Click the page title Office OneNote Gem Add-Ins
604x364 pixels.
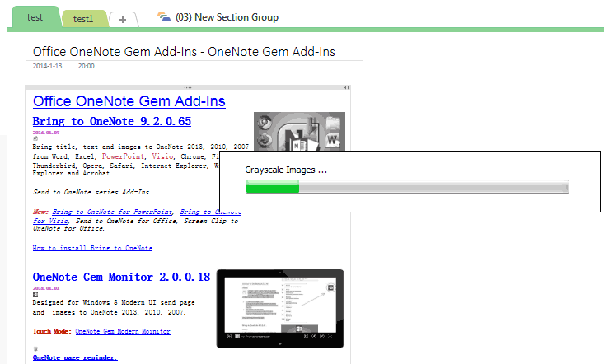(184, 52)
